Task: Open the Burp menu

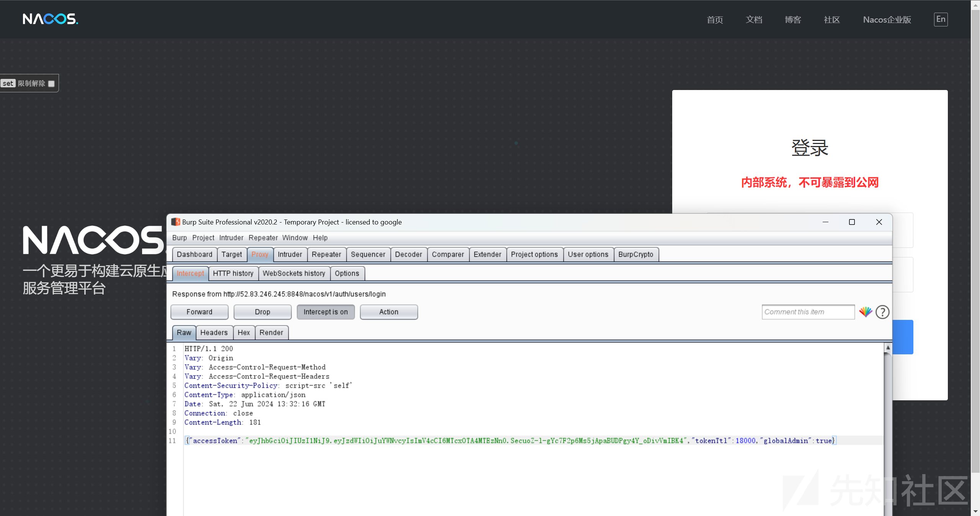Action: [180, 238]
